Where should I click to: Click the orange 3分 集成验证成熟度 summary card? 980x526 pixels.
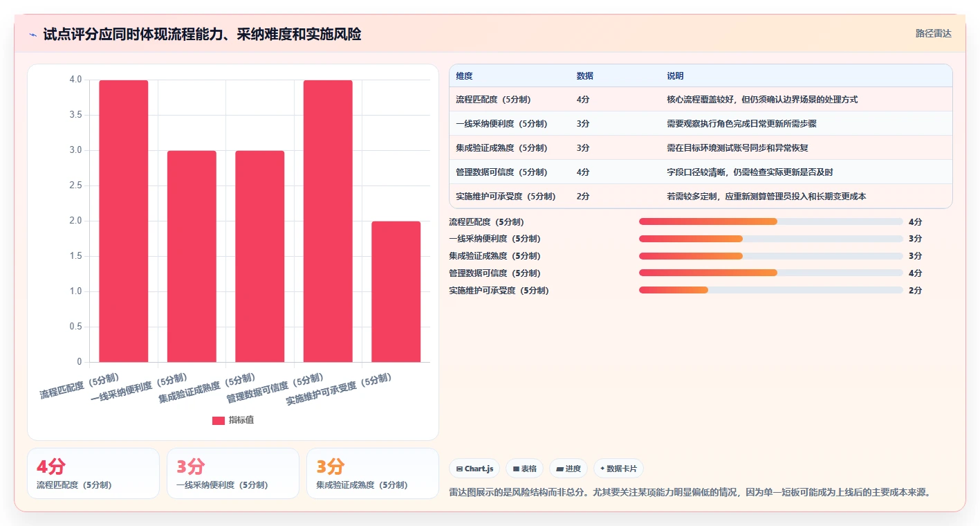(373, 473)
